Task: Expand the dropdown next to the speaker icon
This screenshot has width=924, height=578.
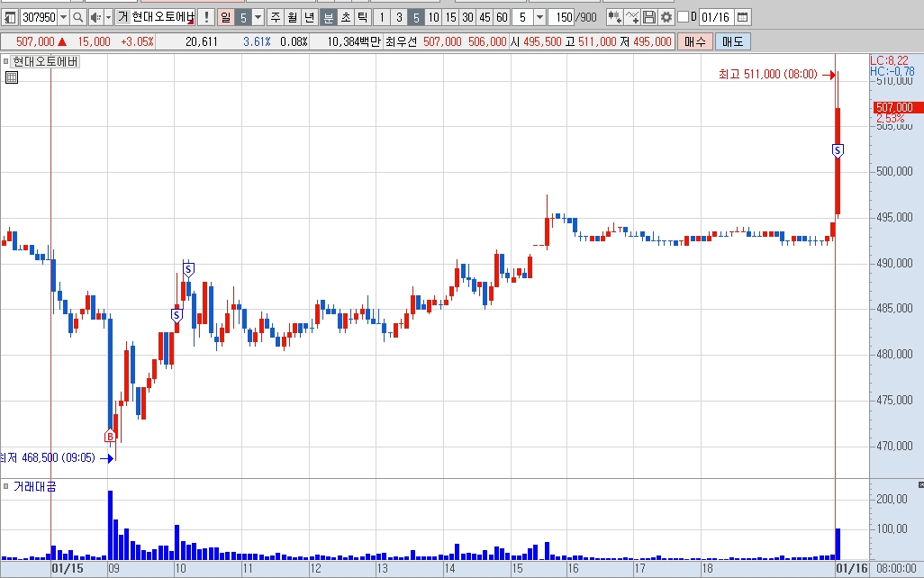Action: click(108, 18)
